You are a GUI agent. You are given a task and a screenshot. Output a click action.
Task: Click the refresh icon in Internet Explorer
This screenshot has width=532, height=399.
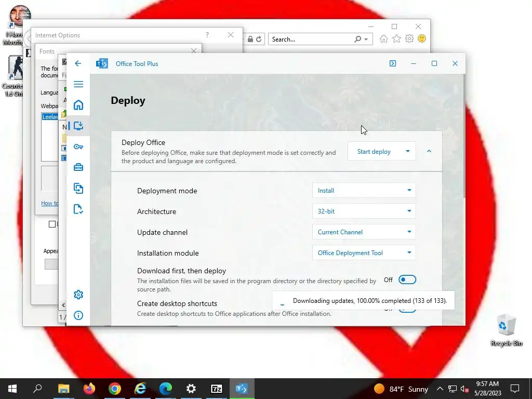click(x=259, y=39)
